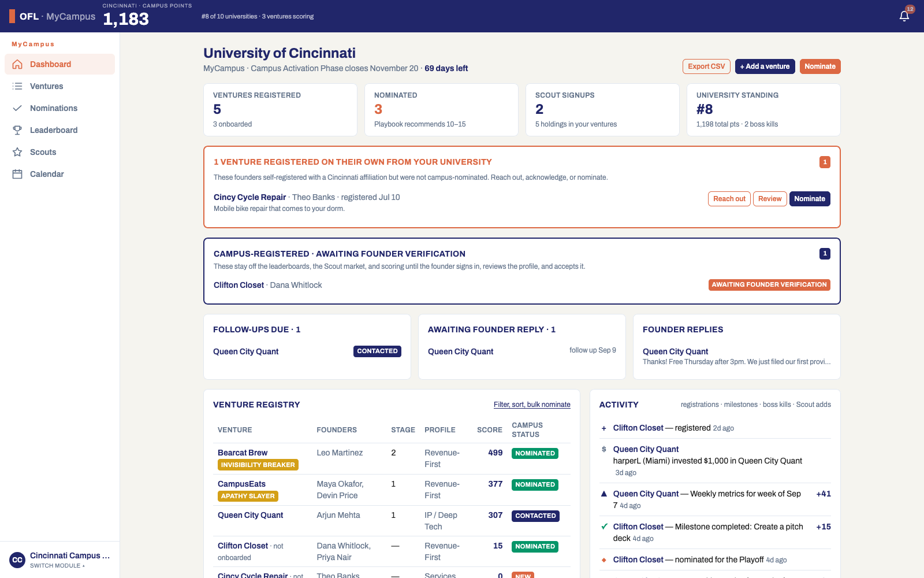Click CONTACTED status for Queen City Quant
The height and width of the screenshot is (578, 924).
tap(535, 516)
